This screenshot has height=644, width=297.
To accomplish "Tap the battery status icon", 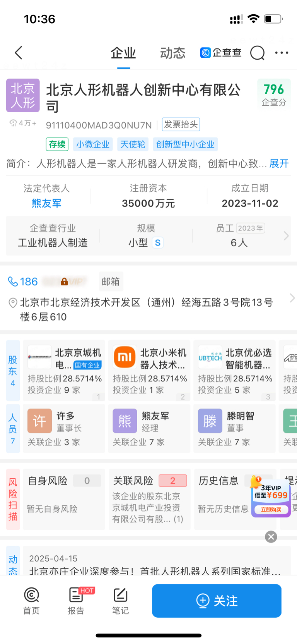I will click(273, 19).
